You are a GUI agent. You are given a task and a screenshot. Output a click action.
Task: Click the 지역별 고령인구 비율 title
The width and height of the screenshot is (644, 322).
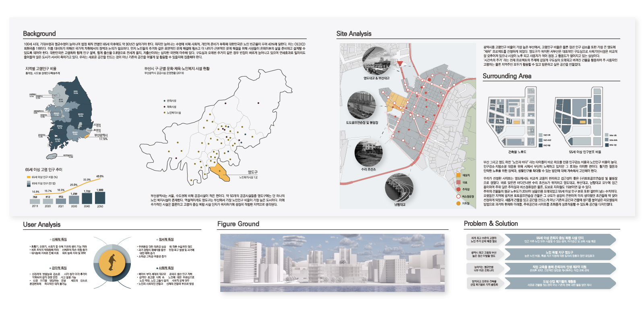pyautogui.click(x=41, y=69)
